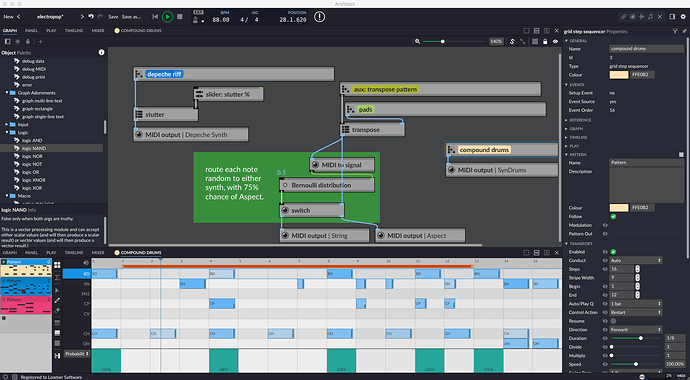Click the undo arrow icon
690x380 pixels.
click(91, 17)
